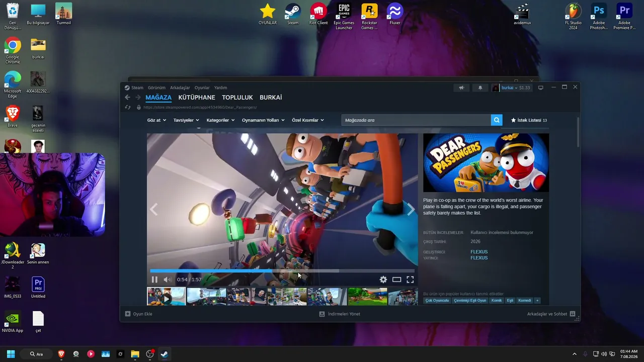Select the green landscape screenshot thumbnail
The width and height of the screenshot is (644, 362).
click(x=367, y=296)
